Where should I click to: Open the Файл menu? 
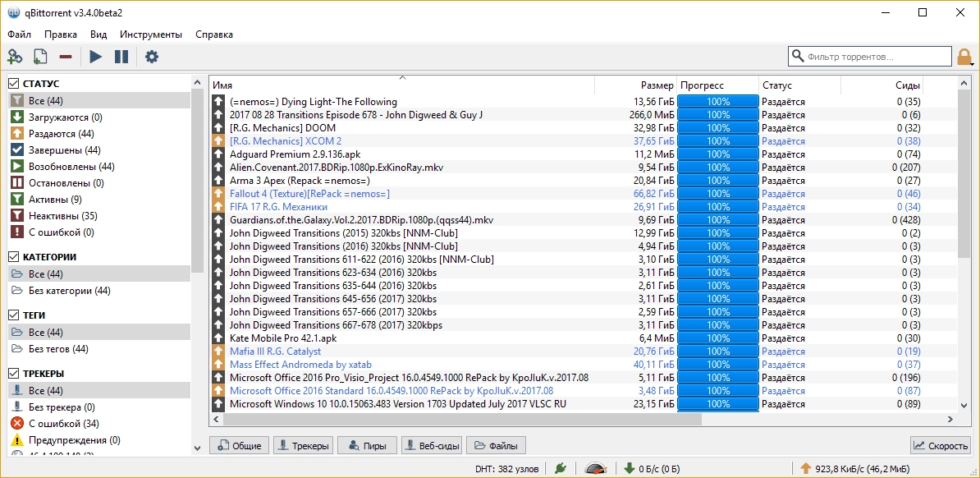click(x=20, y=34)
